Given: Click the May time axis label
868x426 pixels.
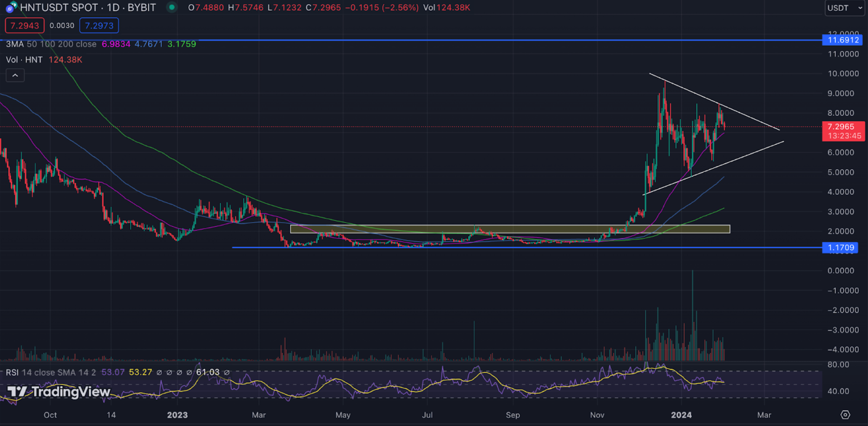Looking at the screenshot, I should click(343, 415).
